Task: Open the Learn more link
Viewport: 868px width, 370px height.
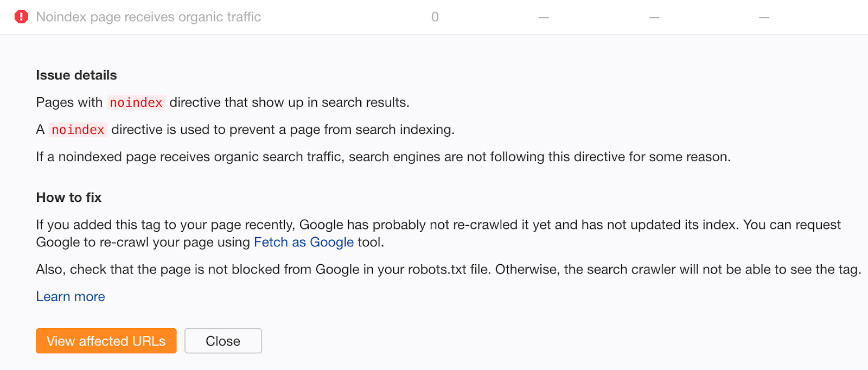Action: (x=71, y=296)
